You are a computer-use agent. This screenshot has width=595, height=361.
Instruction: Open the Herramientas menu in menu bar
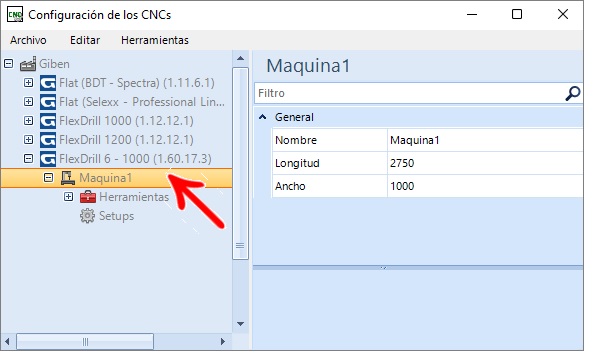click(155, 40)
